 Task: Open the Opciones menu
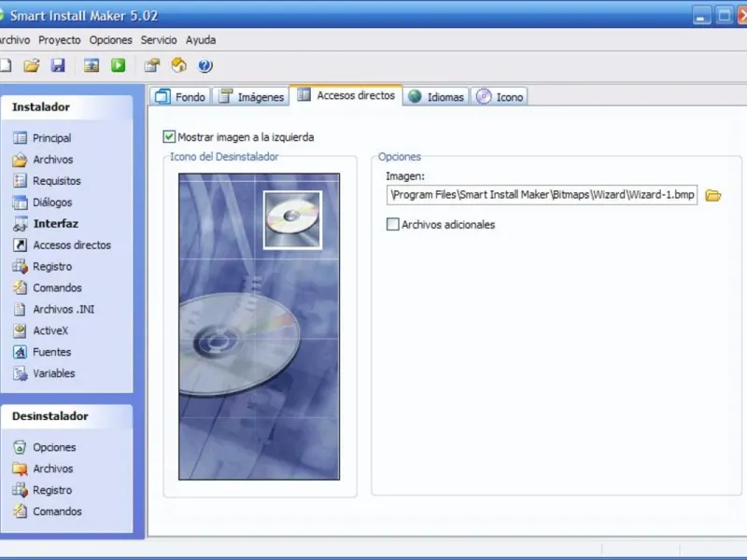(x=110, y=40)
